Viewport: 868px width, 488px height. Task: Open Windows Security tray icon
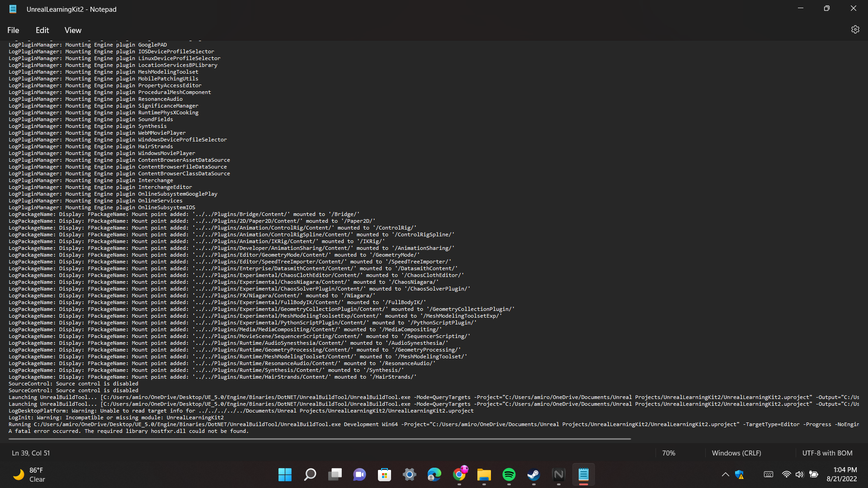740,474
